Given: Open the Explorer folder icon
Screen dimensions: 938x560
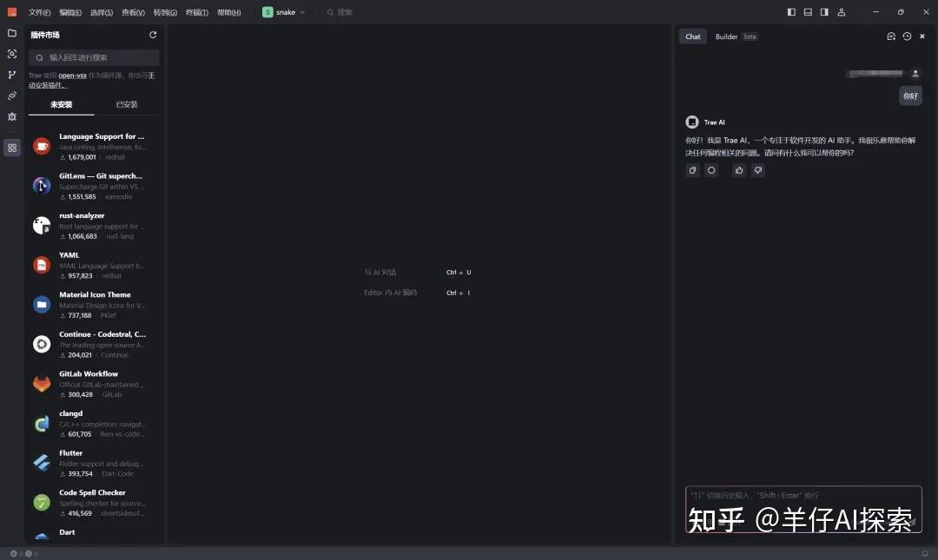Looking at the screenshot, I should click(12, 33).
